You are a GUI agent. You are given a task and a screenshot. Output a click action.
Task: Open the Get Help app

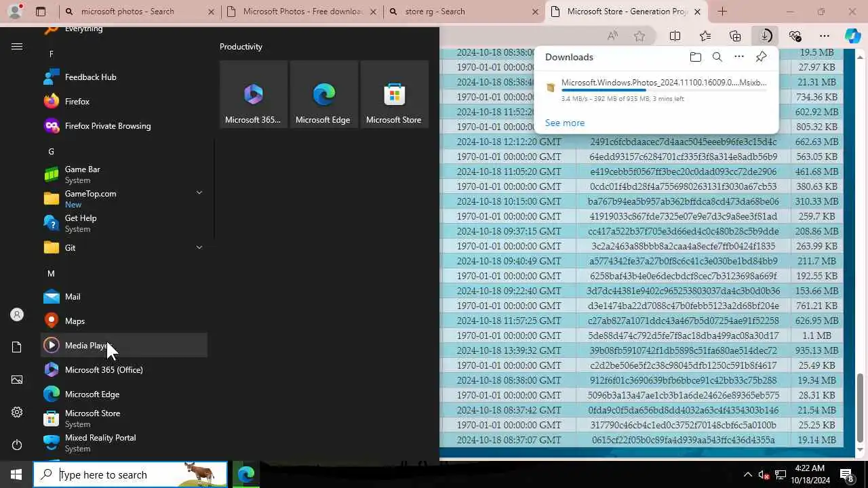pyautogui.click(x=124, y=223)
